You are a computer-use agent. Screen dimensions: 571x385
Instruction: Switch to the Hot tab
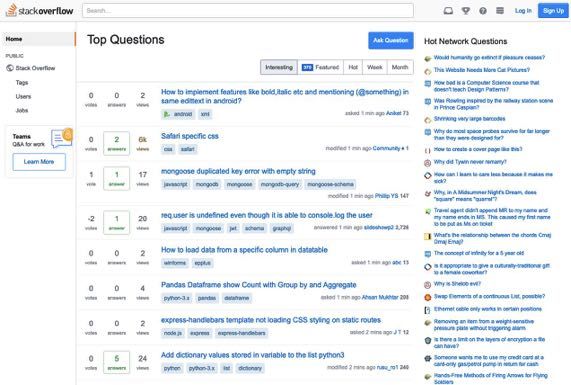353,67
